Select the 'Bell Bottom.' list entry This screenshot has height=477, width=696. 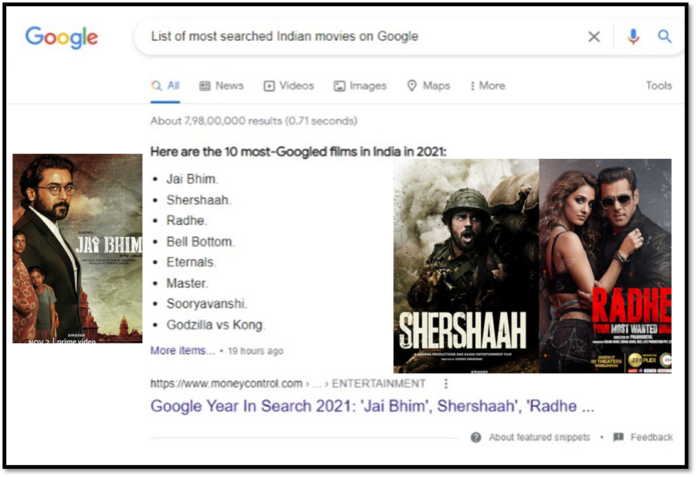[x=201, y=242]
